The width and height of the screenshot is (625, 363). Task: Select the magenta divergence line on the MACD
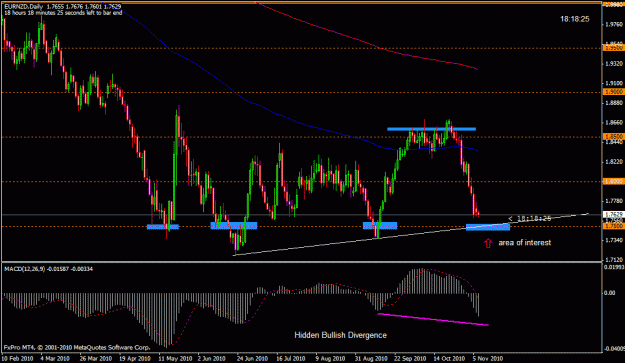point(433,320)
